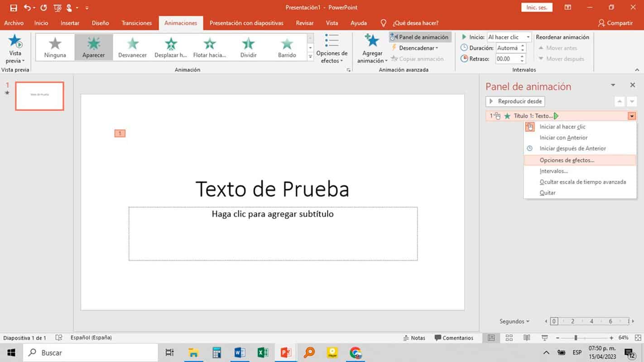Apply the Flotar hacia animation effect
Image resolution: width=644 pixels, height=362 pixels.
click(x=210, y=48)
